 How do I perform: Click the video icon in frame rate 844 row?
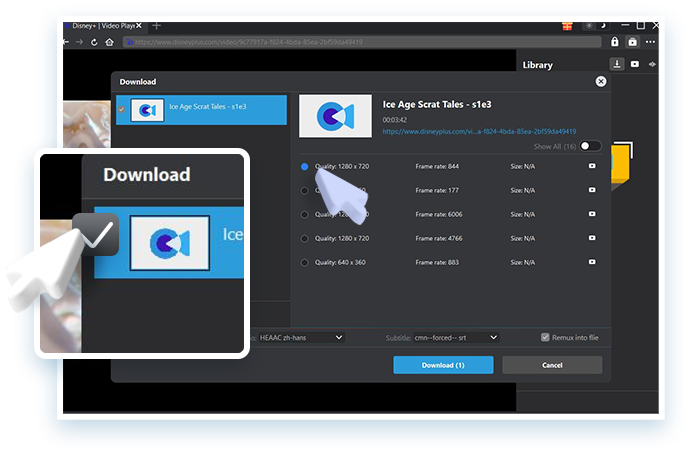[592, 166]
